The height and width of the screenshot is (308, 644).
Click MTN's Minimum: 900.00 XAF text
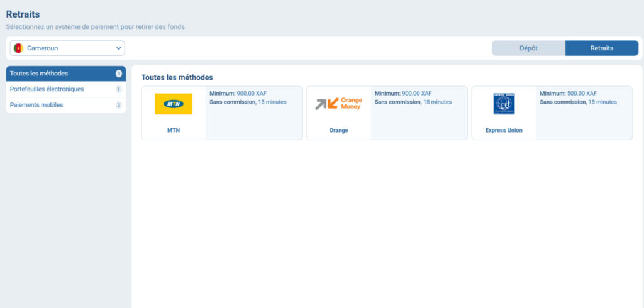coord(238,93)
